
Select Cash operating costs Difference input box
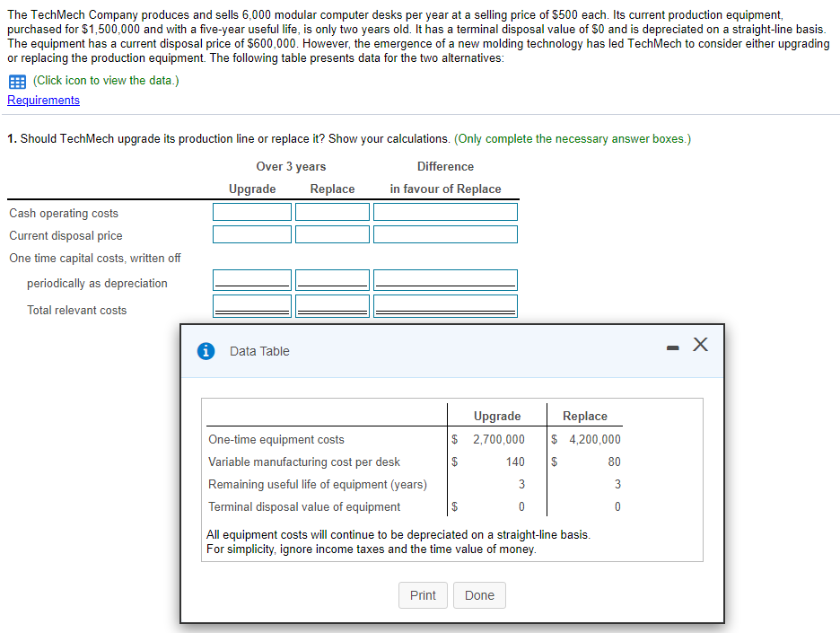pos(445,212)
